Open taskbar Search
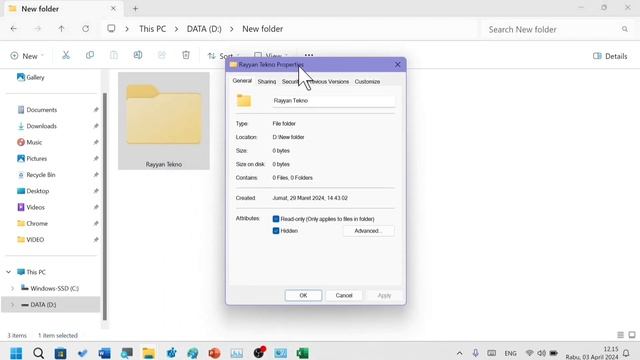The width and height of the screenshot is (640, 360). coord(38,353)
